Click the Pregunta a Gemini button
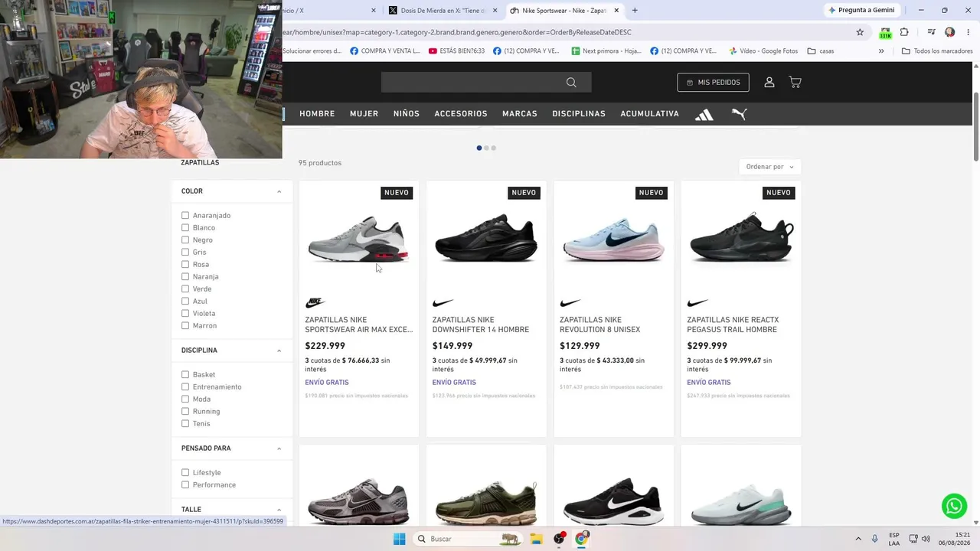Screen dimensions: 980x551 click(x=861, y=10)
